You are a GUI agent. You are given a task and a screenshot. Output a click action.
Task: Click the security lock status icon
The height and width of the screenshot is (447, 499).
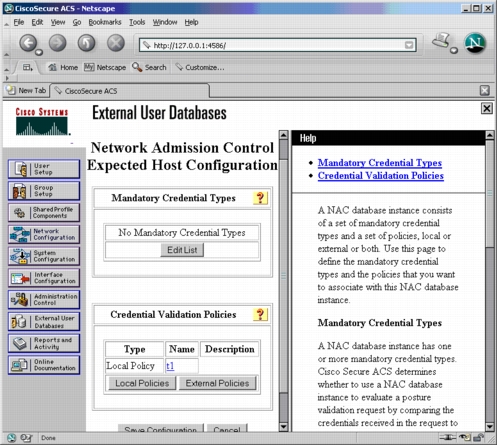479,438
